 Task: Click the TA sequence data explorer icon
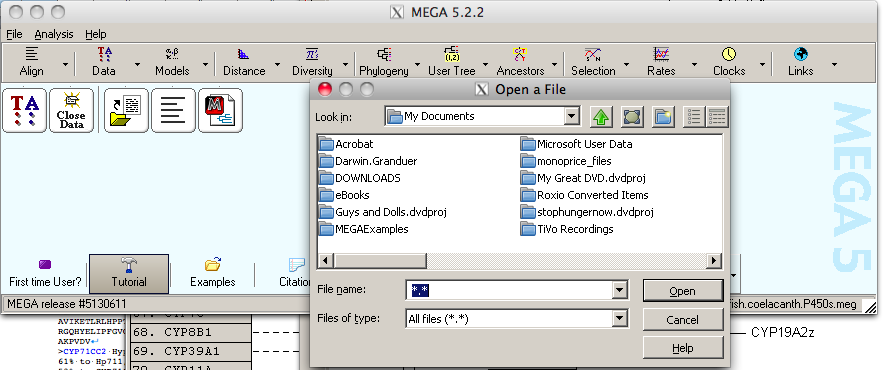(x=25, y=110)
